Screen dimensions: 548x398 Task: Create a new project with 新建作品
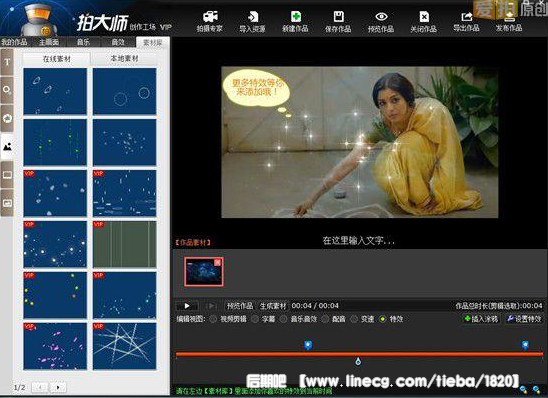point(295,22)
